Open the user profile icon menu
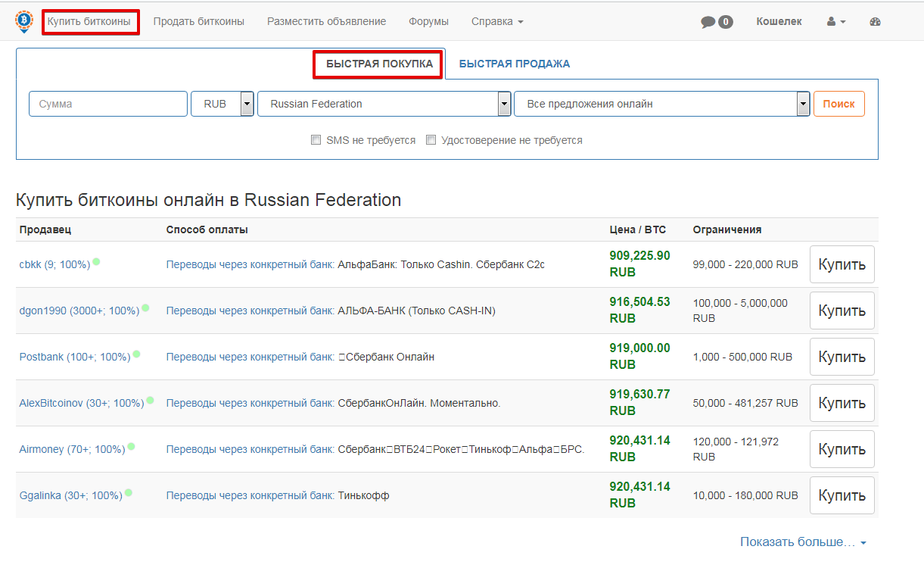The height and width of the screenshot is (565, 924). point(836,22)
